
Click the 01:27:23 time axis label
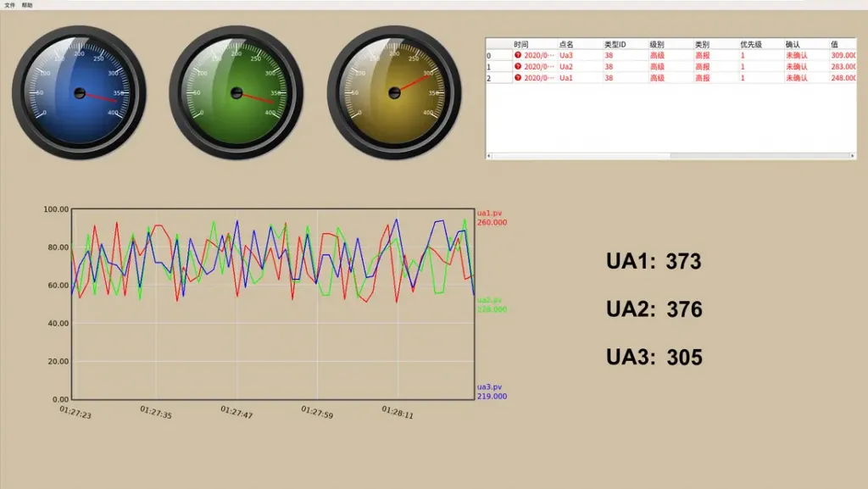tap(75, 412)
